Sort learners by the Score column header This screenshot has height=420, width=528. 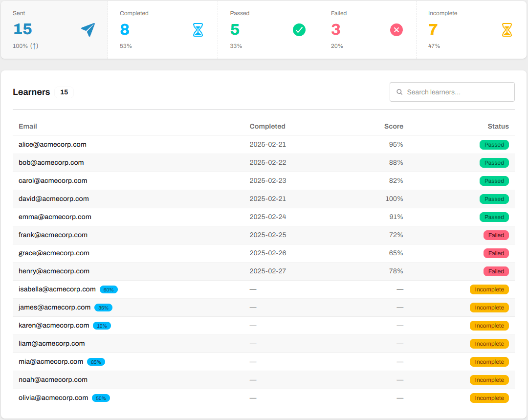click(x=394, y=126)
